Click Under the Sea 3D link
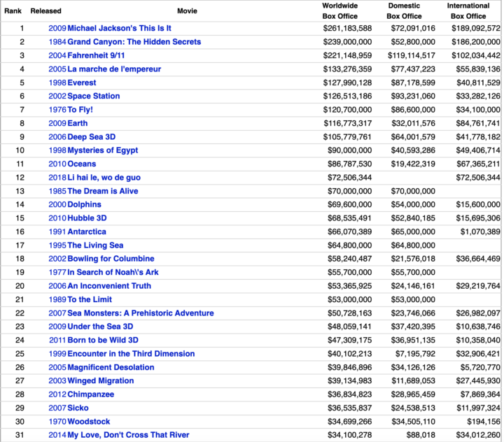504x442 pixels. coord(100,327)
